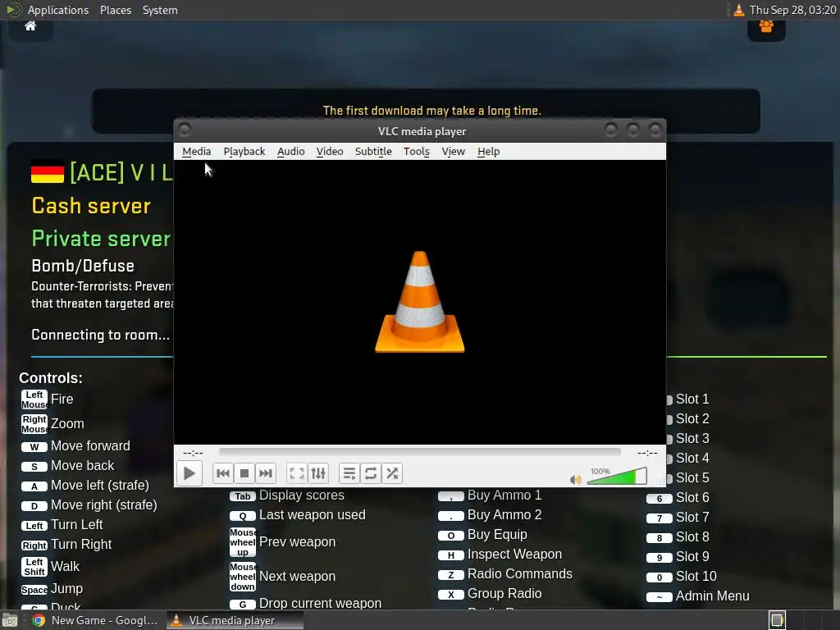Click the X key icon for Group Radio
The height and width of the screenshot is (630, 840).
point(451,595)
